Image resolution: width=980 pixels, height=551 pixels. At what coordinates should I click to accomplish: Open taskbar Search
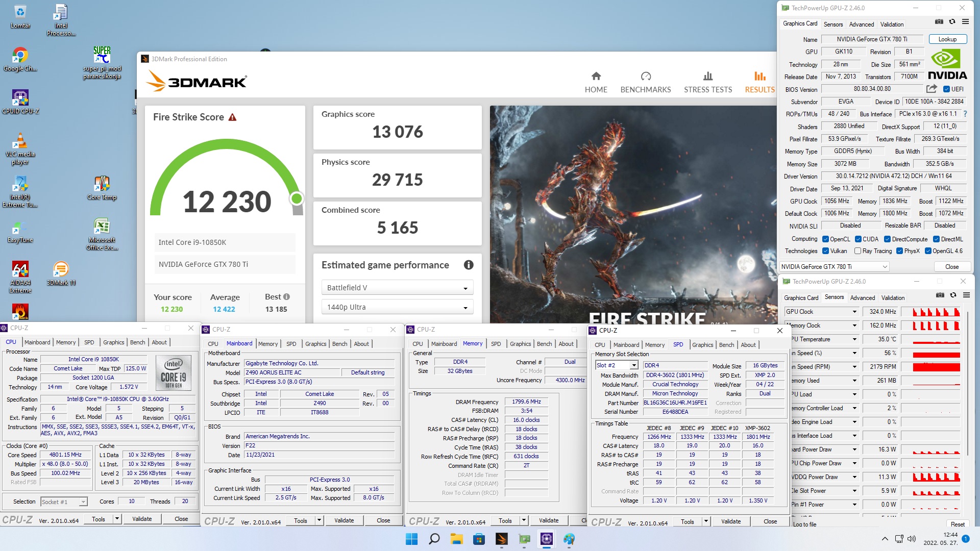(x=434, y=539)
